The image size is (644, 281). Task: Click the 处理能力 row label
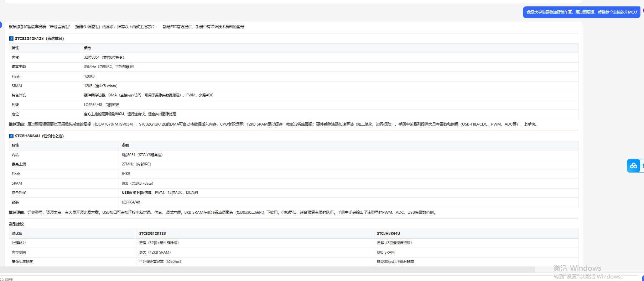[19, 243]
